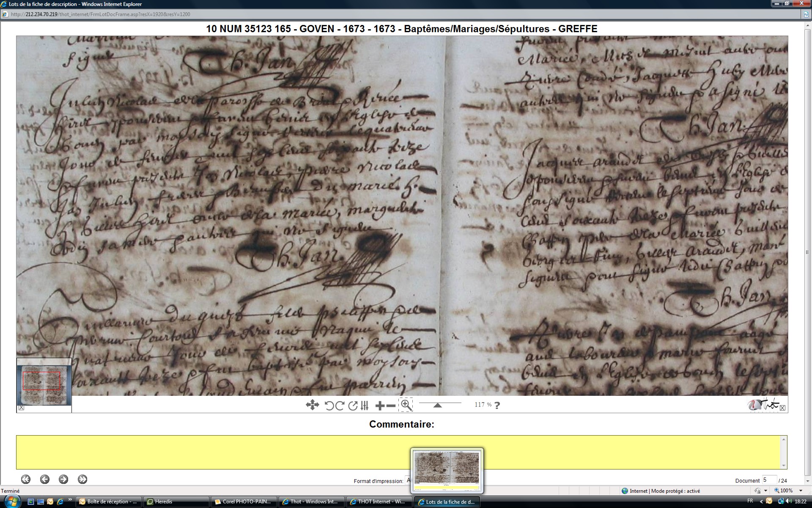Expand the IE privacy report dropdown arrow
The height and width of the screenshot is (508, 812).
766,491
